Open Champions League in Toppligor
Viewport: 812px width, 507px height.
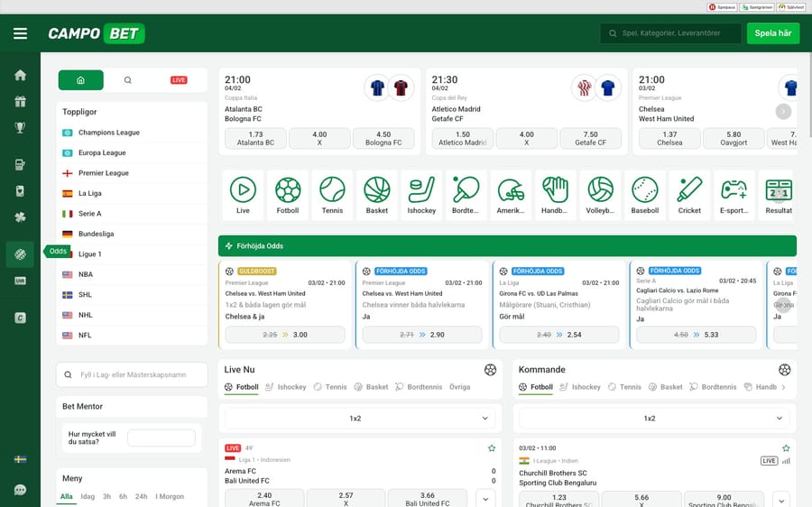(x=132, y=133)
